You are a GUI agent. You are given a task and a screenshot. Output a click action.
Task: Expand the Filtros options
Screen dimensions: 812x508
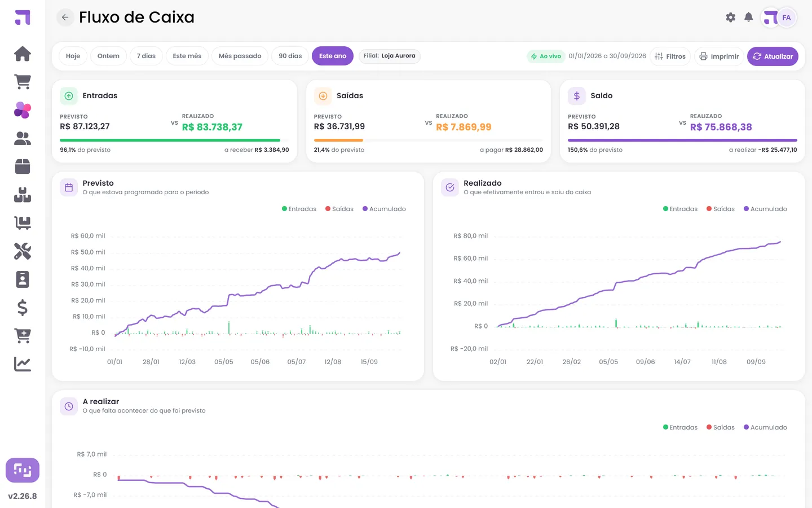(x=670, y=56)
